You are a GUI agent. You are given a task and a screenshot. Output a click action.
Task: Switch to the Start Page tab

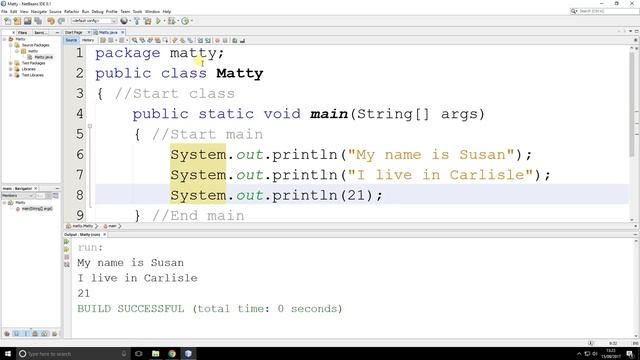point(74,32)
